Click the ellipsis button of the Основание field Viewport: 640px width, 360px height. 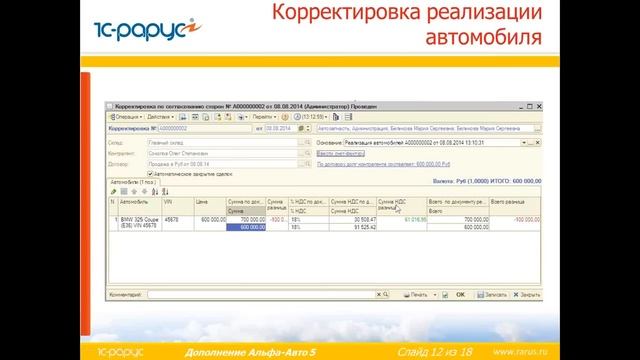[531, 143]
